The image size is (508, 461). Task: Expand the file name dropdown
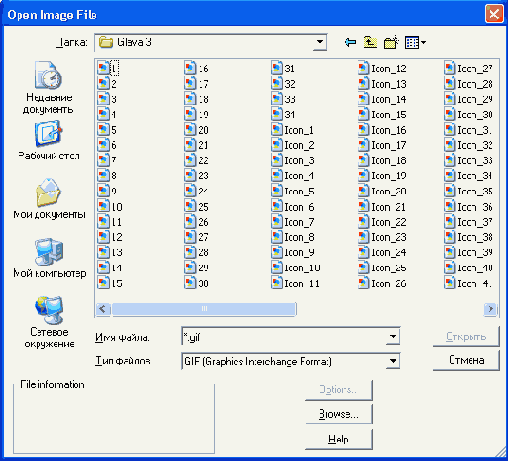(x=393, y=337)
